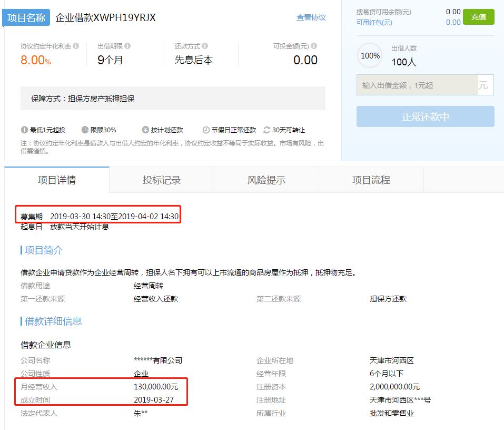Click the green 充值 button

click(x=479, y=17)
